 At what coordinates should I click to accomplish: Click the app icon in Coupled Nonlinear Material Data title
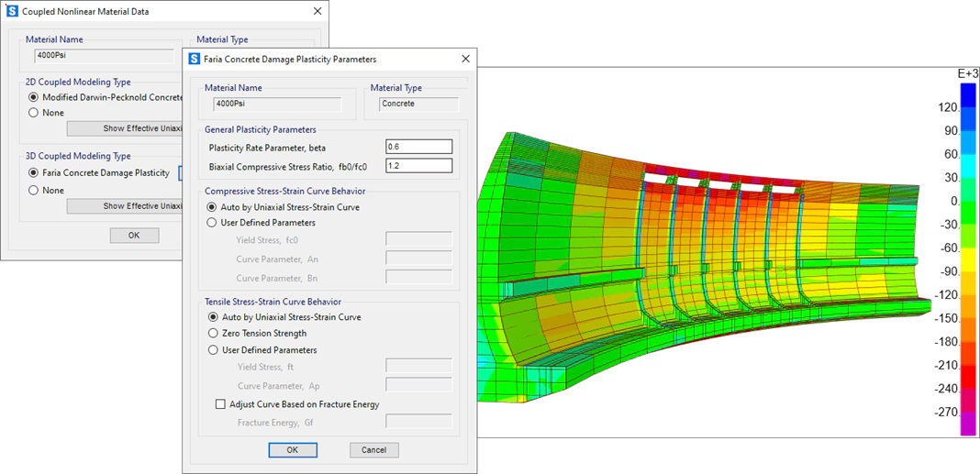(12, 12)
